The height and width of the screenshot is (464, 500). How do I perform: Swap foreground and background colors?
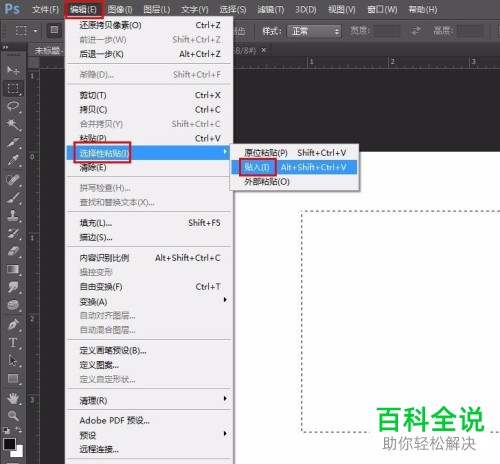[x=19, y=430]
